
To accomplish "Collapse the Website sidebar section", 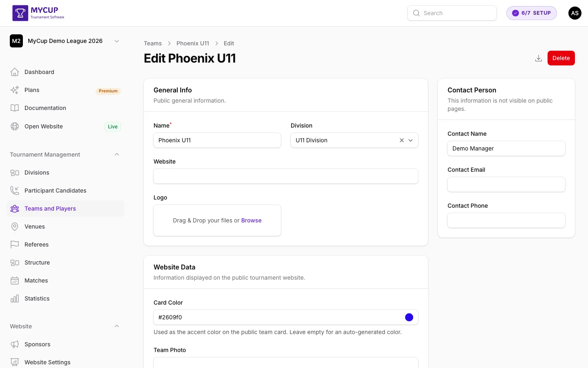I will pos(117,326).
